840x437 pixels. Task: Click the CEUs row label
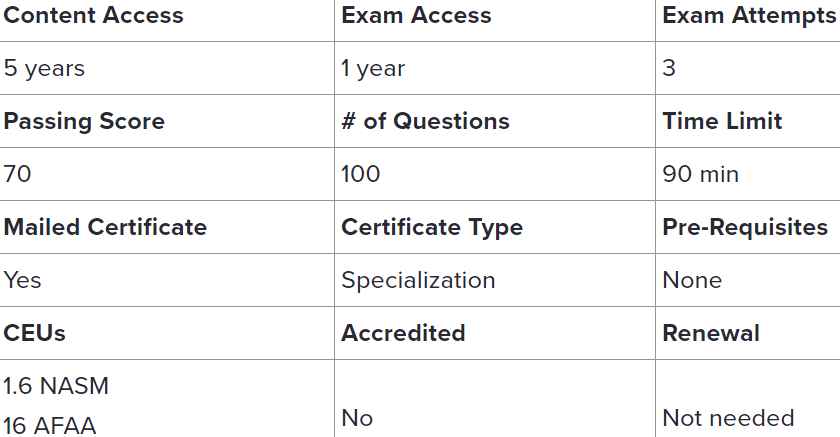tap(35, 334)
